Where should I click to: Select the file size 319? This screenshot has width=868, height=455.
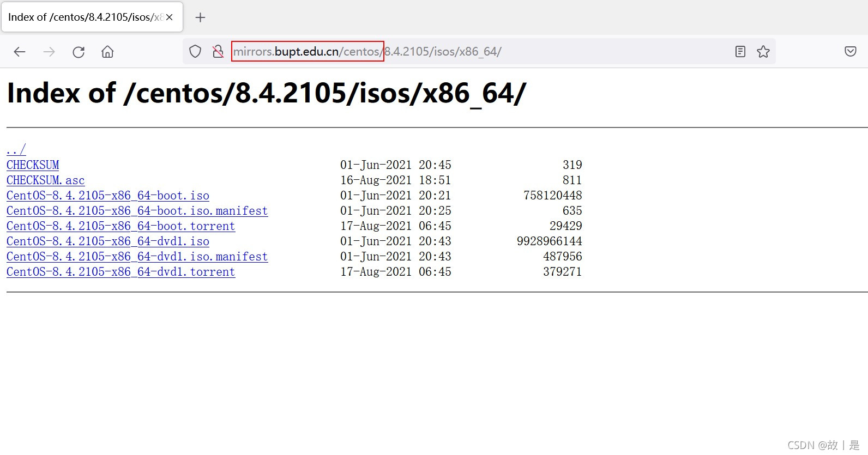(x=572, y=165)
